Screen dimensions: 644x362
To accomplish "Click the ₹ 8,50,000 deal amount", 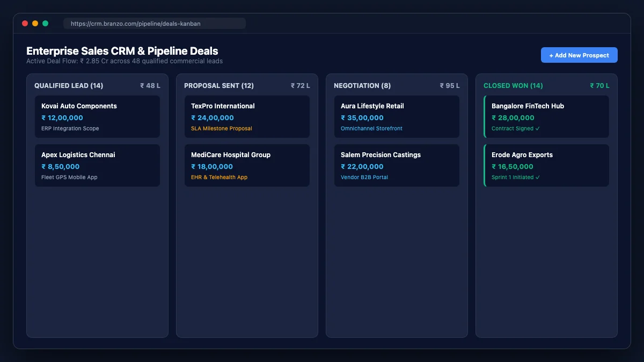I will [61, 167].
